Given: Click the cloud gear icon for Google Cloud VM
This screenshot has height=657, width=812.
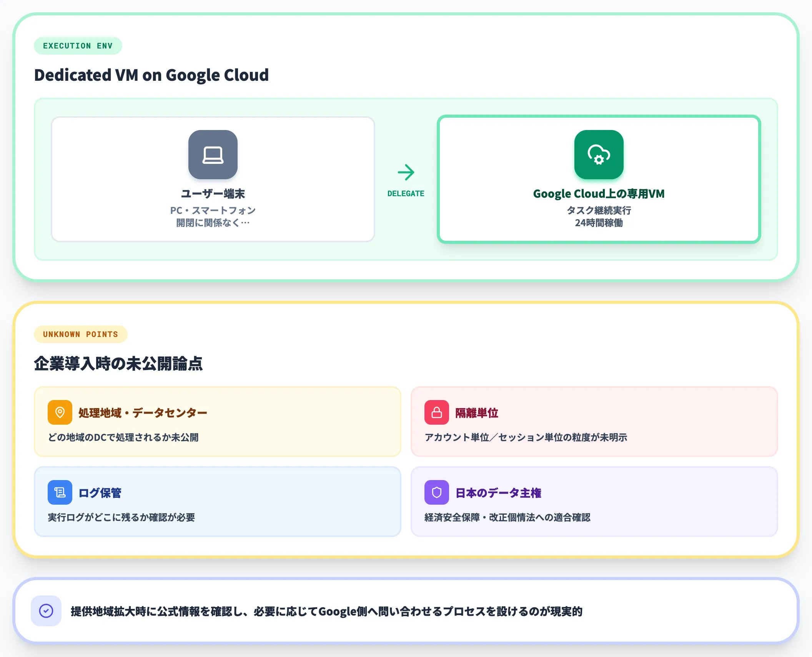Looking at the screenshot, I should click(599, 155).
